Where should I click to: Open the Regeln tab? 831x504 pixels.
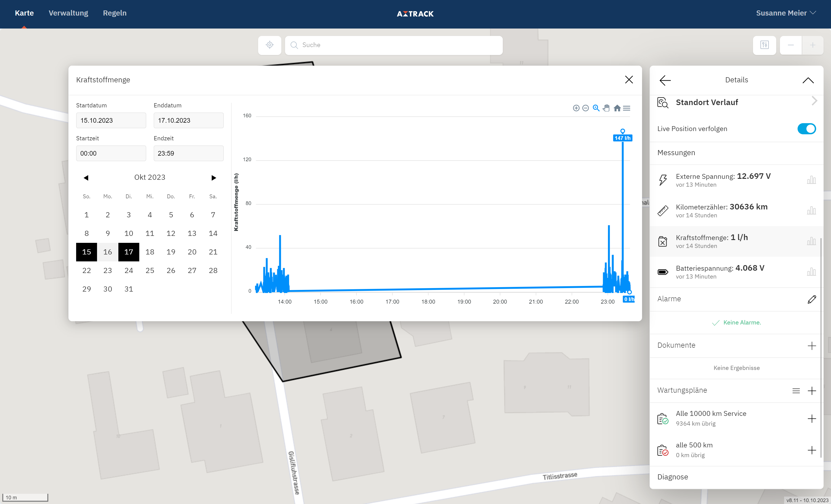[x=115, y=13]
